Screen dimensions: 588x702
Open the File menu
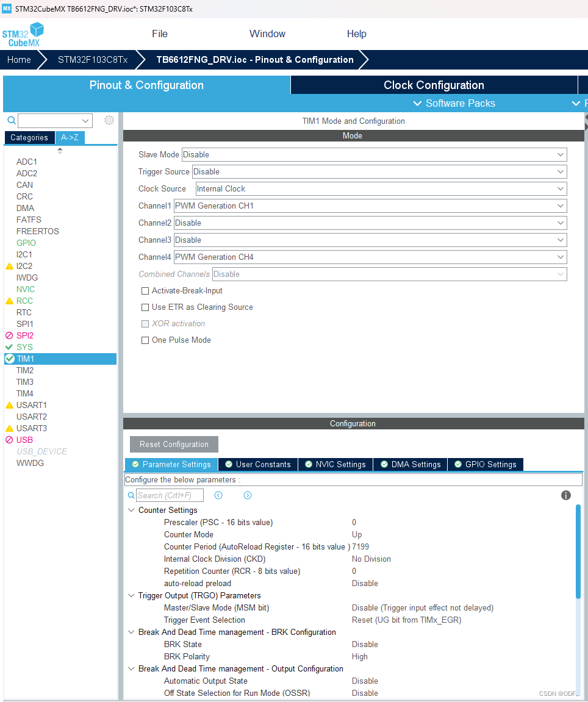pyautogui.click(x=159, y=34)
